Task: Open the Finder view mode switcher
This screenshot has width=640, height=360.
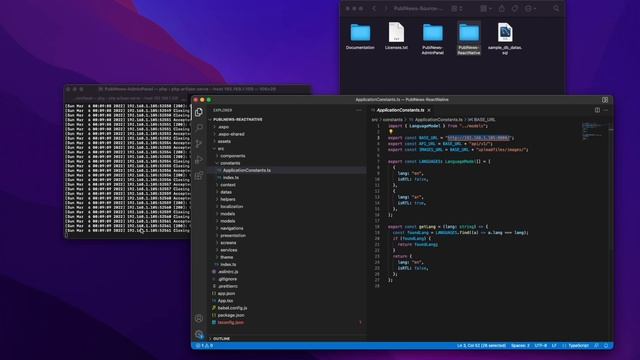Action: coord(457,8)
